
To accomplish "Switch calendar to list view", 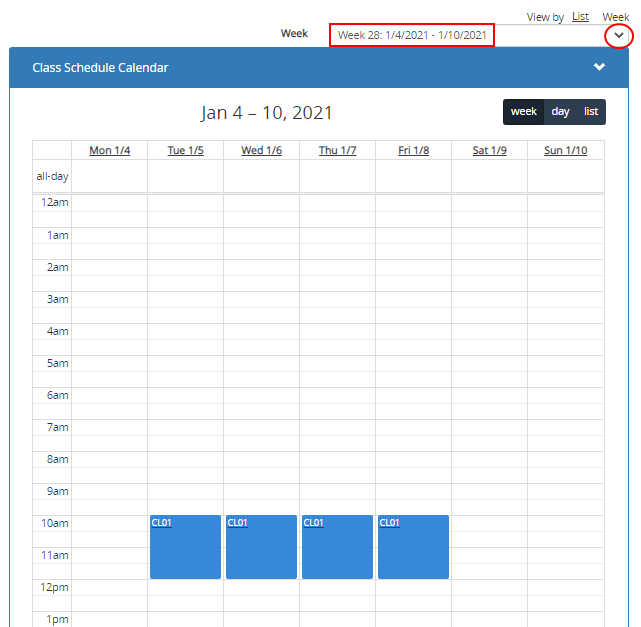I will (x=591, y=112).
